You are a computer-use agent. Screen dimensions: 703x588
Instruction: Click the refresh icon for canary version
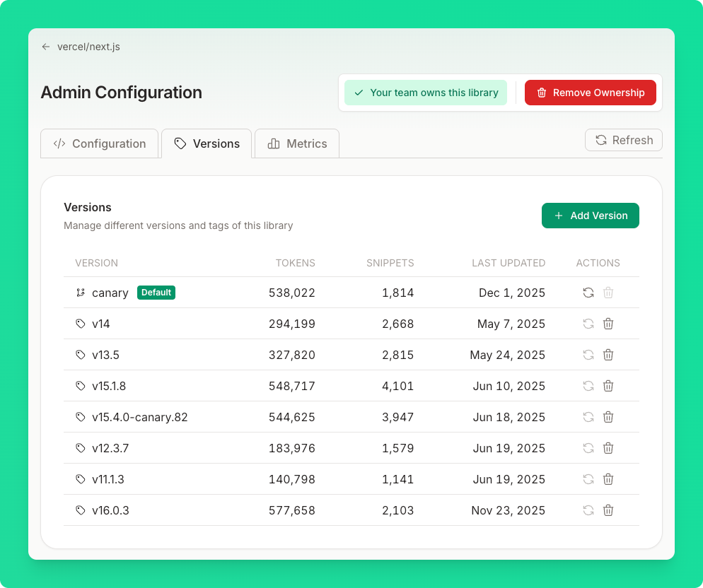[588, 293]
